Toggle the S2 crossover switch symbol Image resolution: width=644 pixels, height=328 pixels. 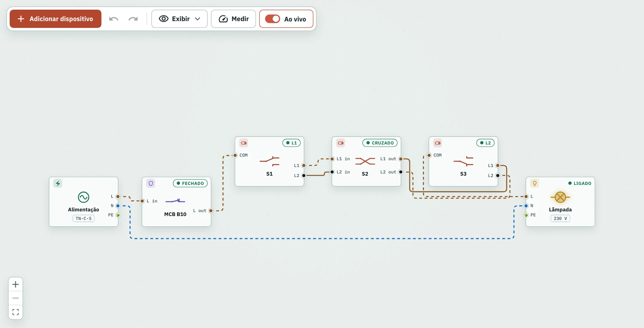365,161
